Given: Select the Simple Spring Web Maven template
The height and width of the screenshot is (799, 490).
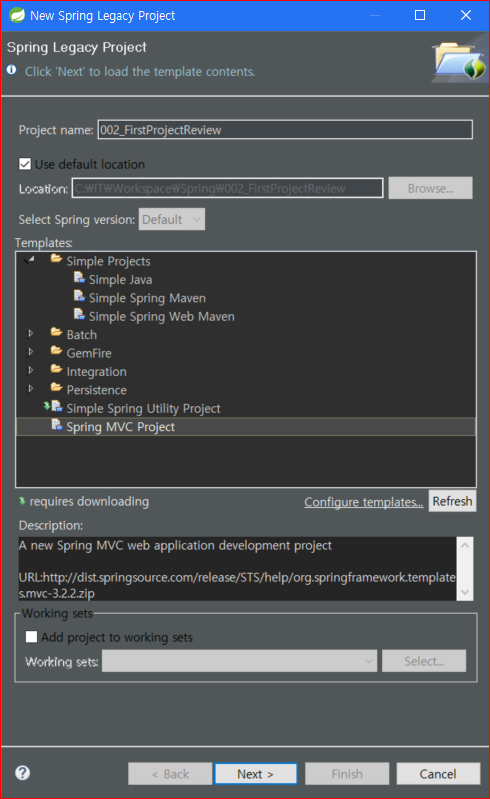Looking at the screenshot, I should pyautogui.click(x=161, y=316).
